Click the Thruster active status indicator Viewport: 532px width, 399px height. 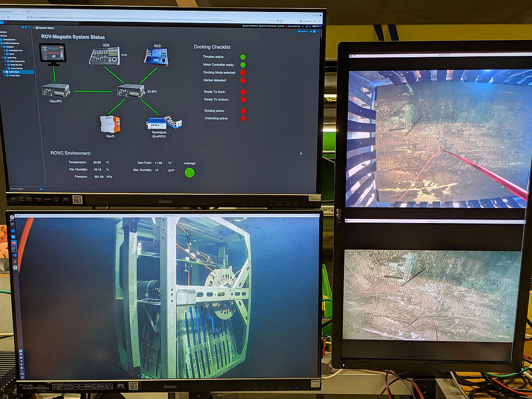(x=243, y=57)
